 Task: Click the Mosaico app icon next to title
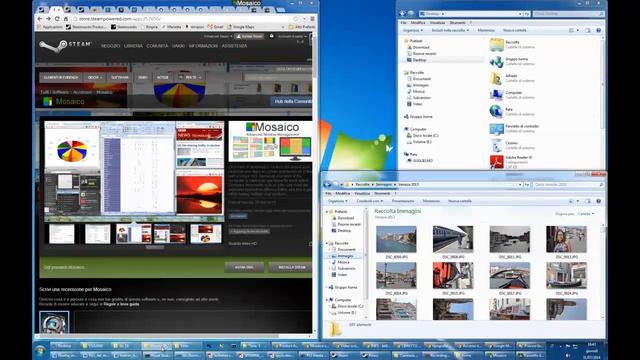pyautogui.click(x=48, y=101)
